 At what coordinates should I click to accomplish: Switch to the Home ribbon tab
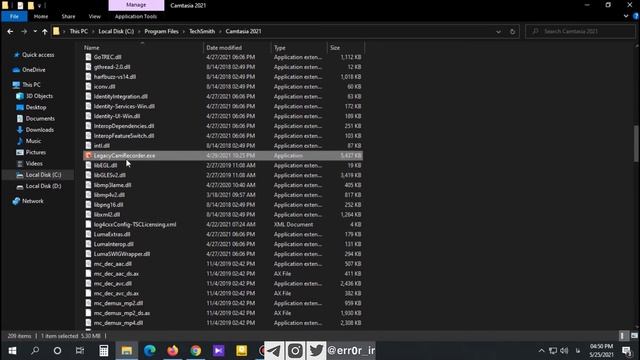(41, 16)
